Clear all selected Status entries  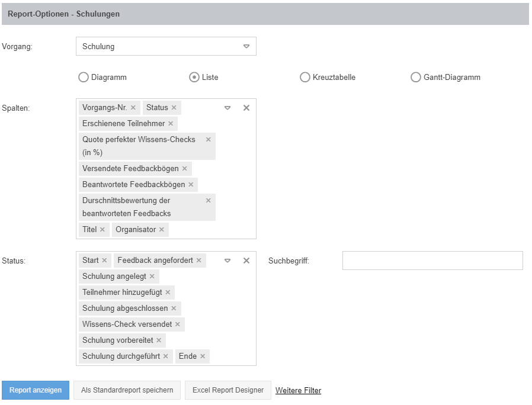click(246, 261)
